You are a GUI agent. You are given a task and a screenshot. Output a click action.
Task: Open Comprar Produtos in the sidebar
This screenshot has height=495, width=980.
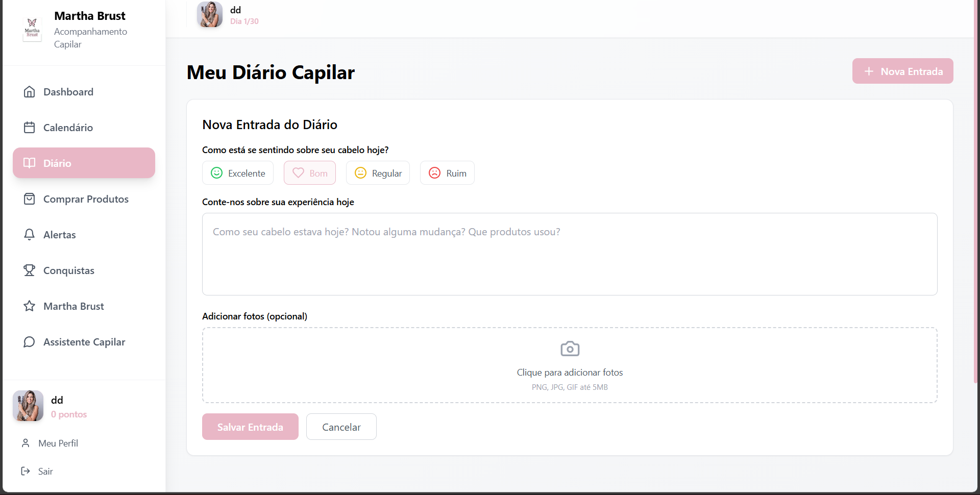(x=86, y=199)
